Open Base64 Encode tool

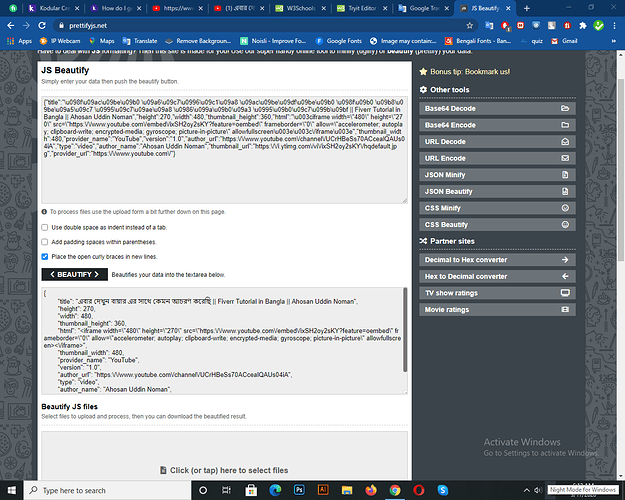(497, 125)
